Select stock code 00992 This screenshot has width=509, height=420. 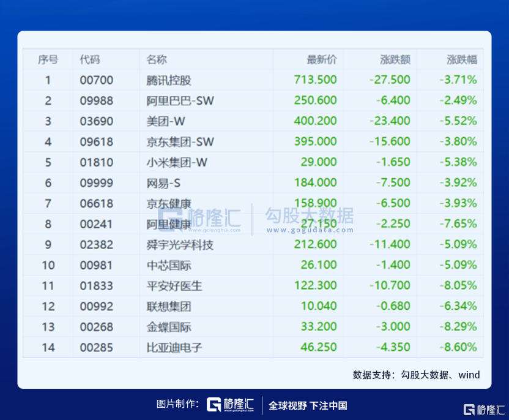tap(97, 306)
